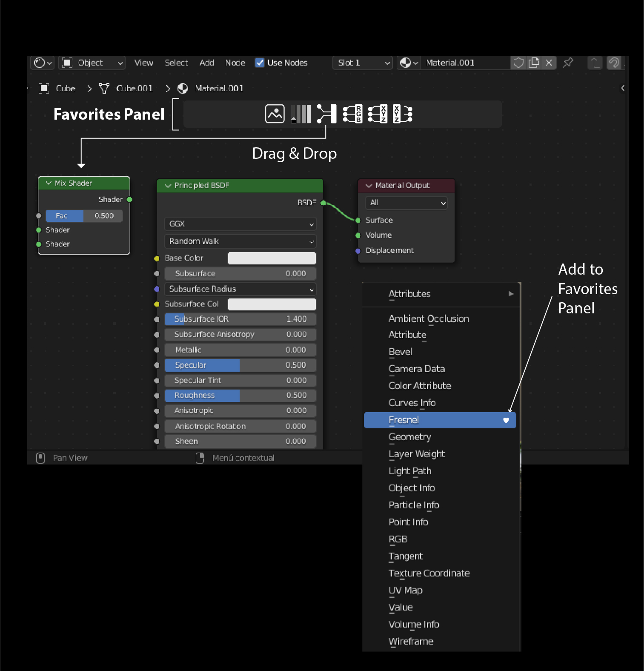
Task: Toggle the Use Nodes checkbox
Action: 260,63
